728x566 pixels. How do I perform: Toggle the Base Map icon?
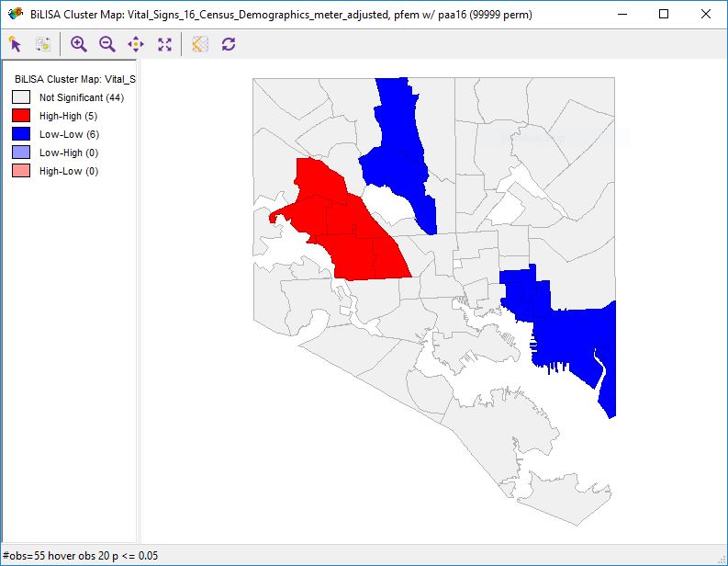pos(200,44)
